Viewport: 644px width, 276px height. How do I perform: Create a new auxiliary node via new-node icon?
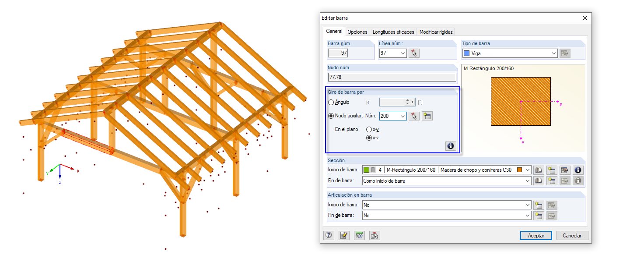tap(427, 116)
